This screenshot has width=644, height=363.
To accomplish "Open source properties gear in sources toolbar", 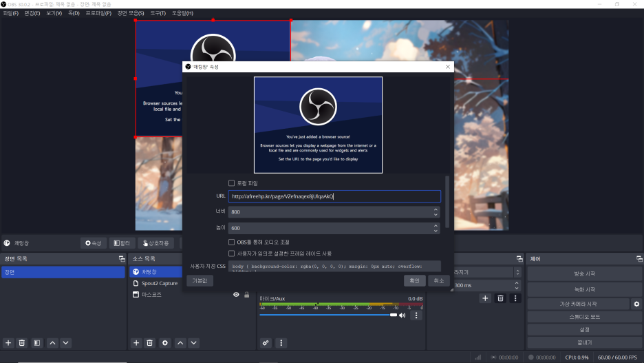I will click(165, 343).
